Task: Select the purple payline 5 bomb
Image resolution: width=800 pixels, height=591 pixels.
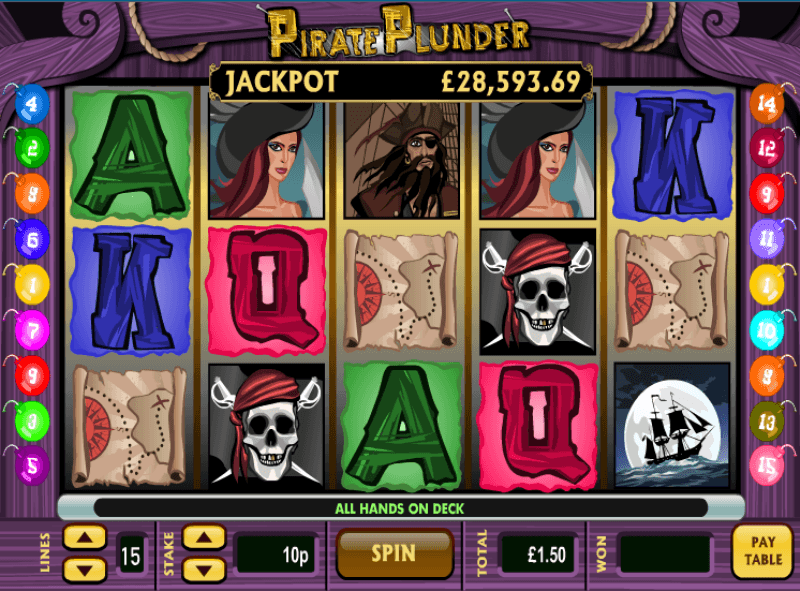Action: [32, 465]
